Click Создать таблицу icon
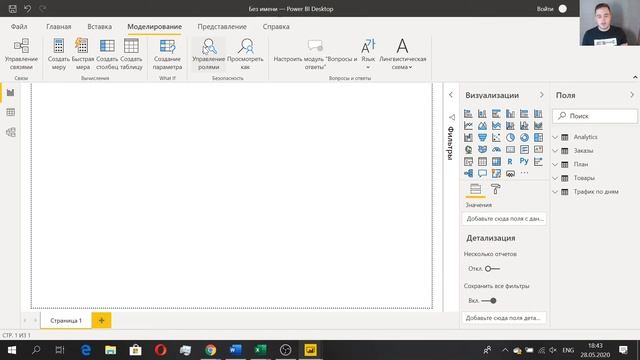The width and height of the screenshot is (640, 360). 131,46
